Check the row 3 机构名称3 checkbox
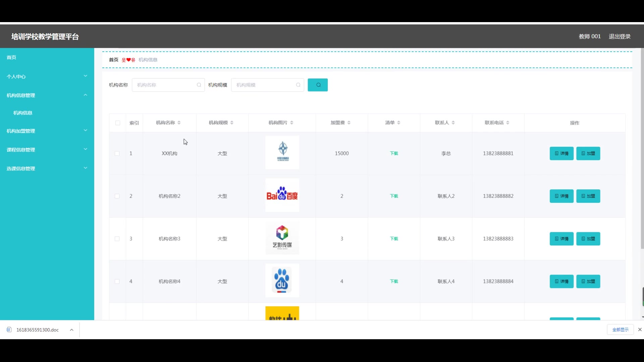 117,239
